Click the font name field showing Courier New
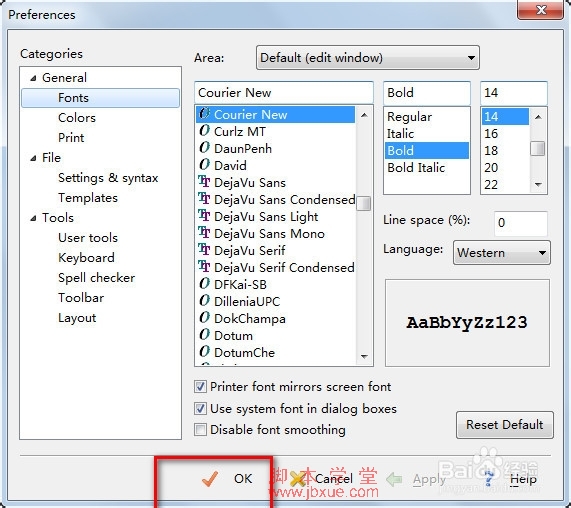Screen dimensions: 571x508 [x=284, y=92]
